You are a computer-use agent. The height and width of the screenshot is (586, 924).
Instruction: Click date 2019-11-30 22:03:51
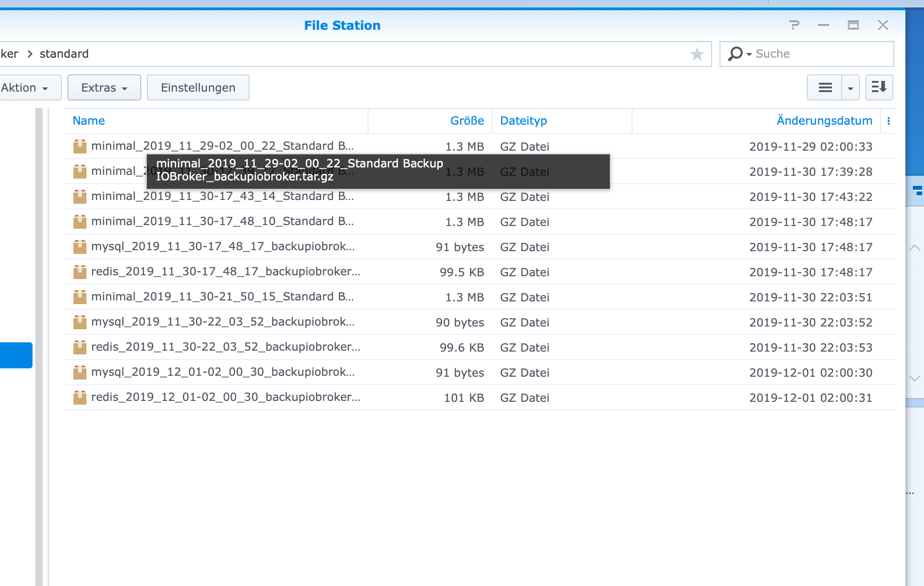point(811,297)
